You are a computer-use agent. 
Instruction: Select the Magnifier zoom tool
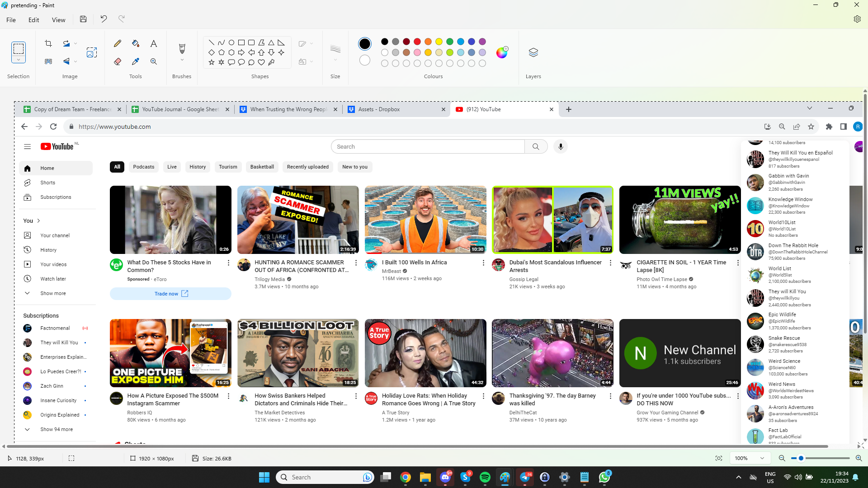[x=154, y=61]
